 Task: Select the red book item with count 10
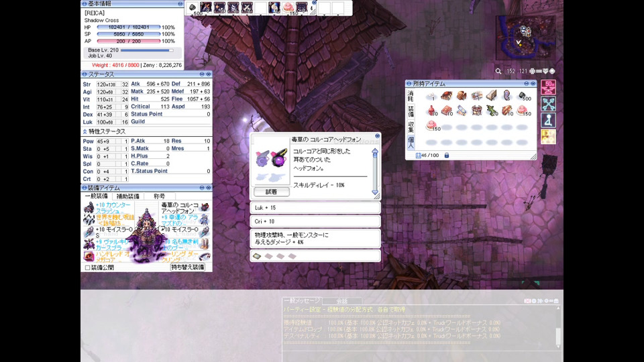click(x=447, y=111)
